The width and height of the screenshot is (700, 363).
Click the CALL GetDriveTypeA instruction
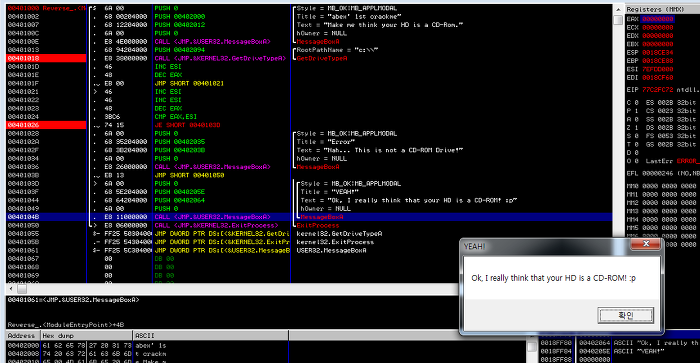pyautogui.click(x=220, y=58)
